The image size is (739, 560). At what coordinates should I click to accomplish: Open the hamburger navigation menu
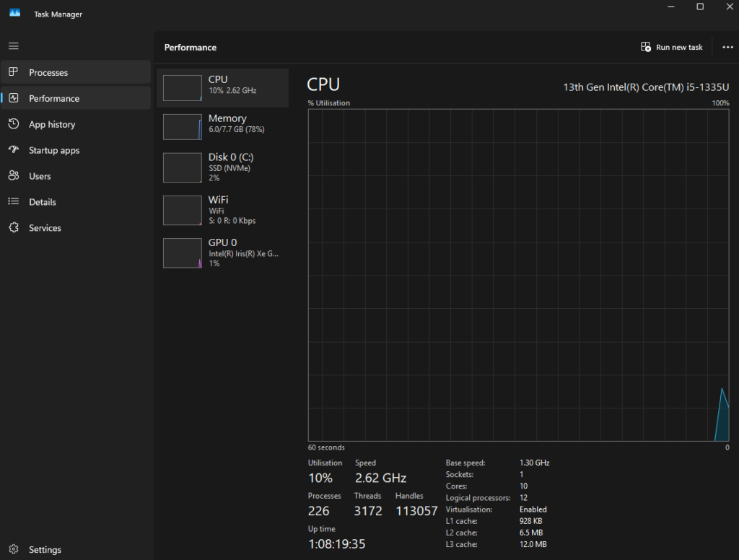[14, 45]
